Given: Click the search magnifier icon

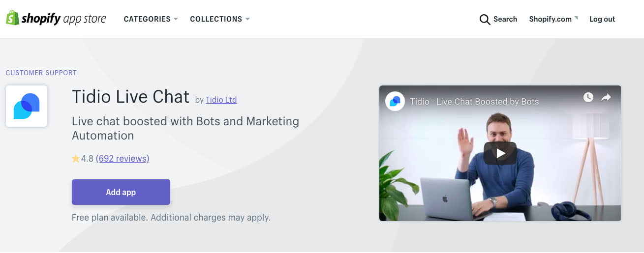Looking at the screenshot, I should pyautogui.click(x=485, y=20).
